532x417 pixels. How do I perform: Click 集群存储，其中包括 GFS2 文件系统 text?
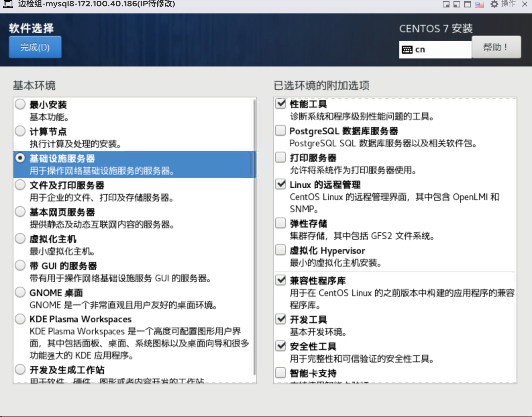click(362, 236)
